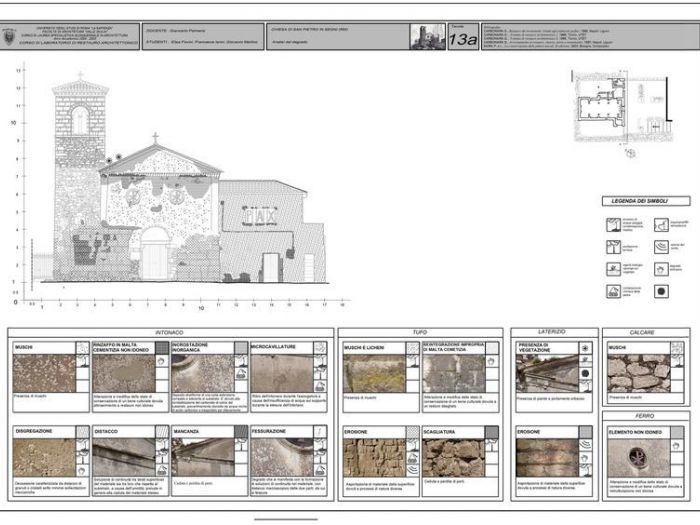Click the rain icon on the MUSCHI E LICHENI card
This screenshot has width=700, height=525.
coord(412,361)
